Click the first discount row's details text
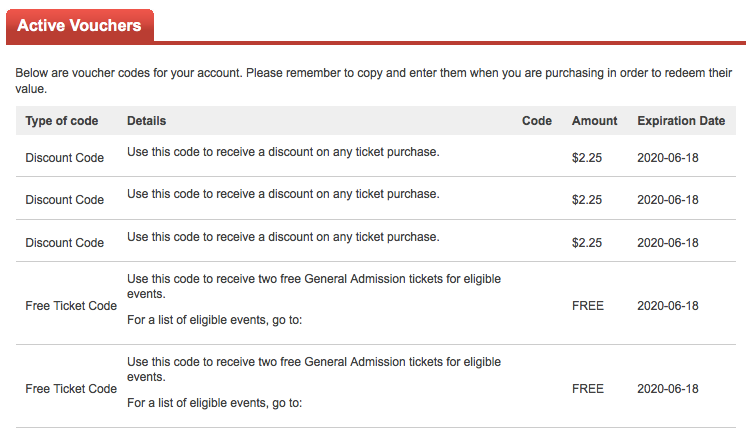The height and width of the screenshot is (428, 746). tap(283, 152)
